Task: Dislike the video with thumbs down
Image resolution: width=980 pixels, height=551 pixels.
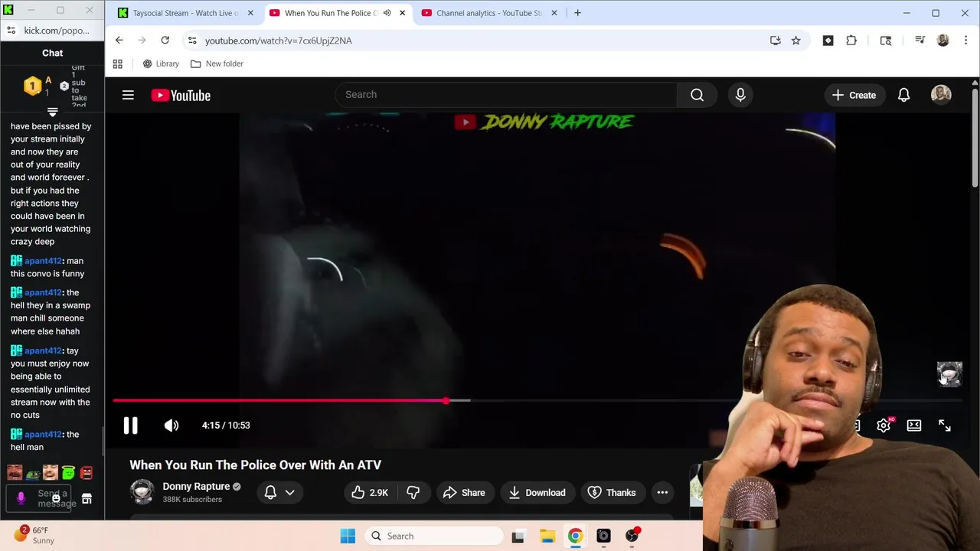Action: [x=413, y=493]
